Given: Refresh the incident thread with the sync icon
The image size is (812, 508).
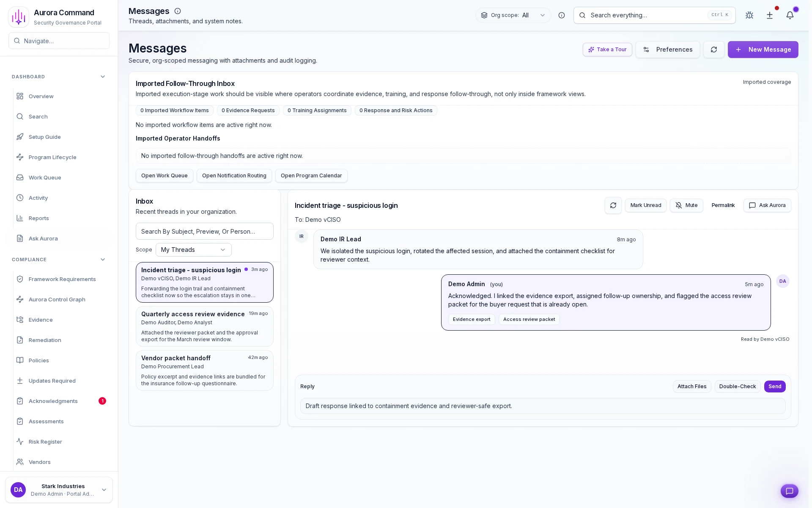Looking at the screenshot, I should coord(613,205).
